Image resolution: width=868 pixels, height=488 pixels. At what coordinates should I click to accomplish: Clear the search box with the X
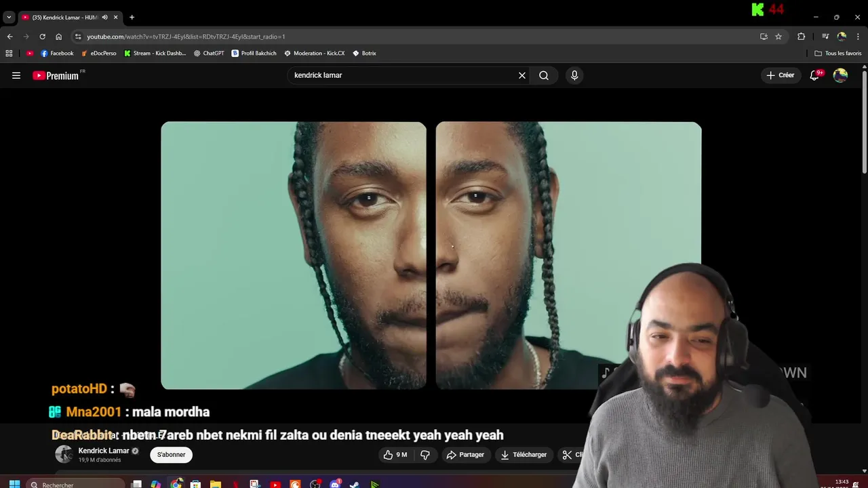(x=522, y=75)
